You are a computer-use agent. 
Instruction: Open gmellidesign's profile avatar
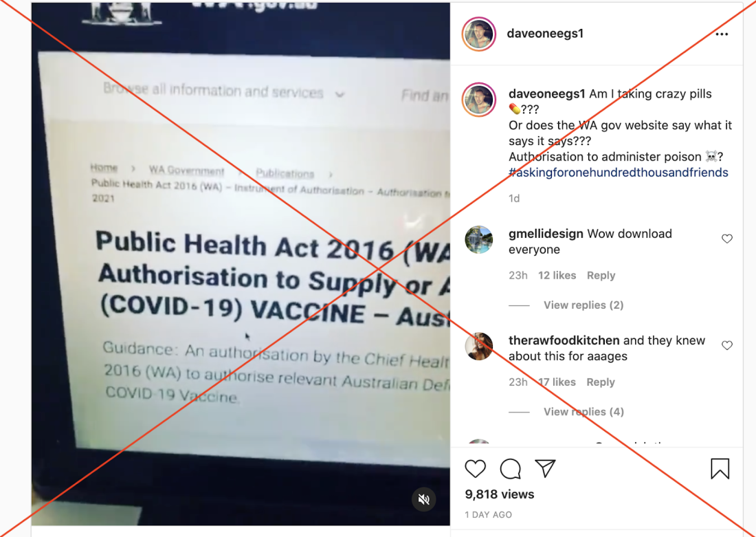pyautogui.click(x=479, y=239)
